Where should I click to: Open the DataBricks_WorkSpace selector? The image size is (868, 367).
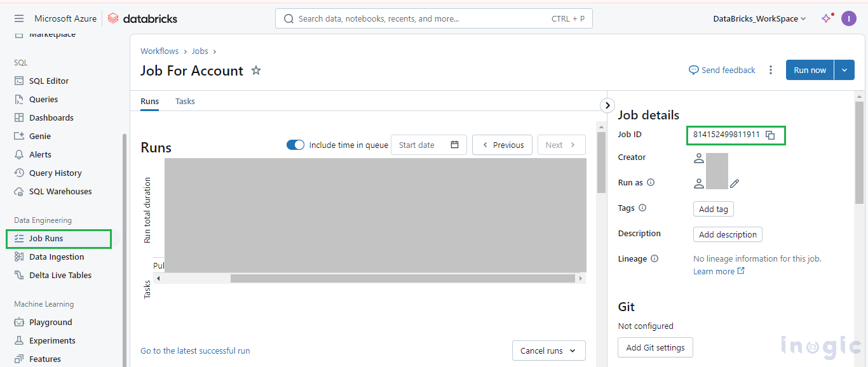[x=759, y=18]
